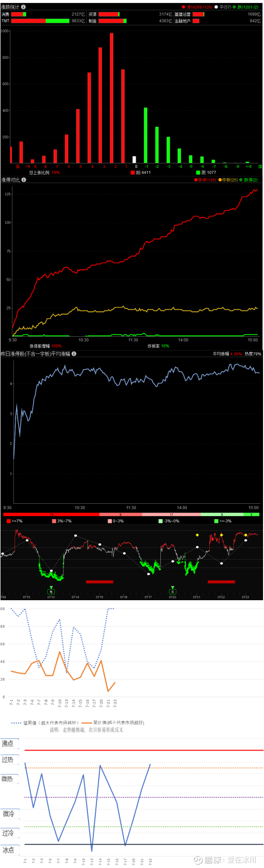Select the 沸点 level label

tap(8, 743)
